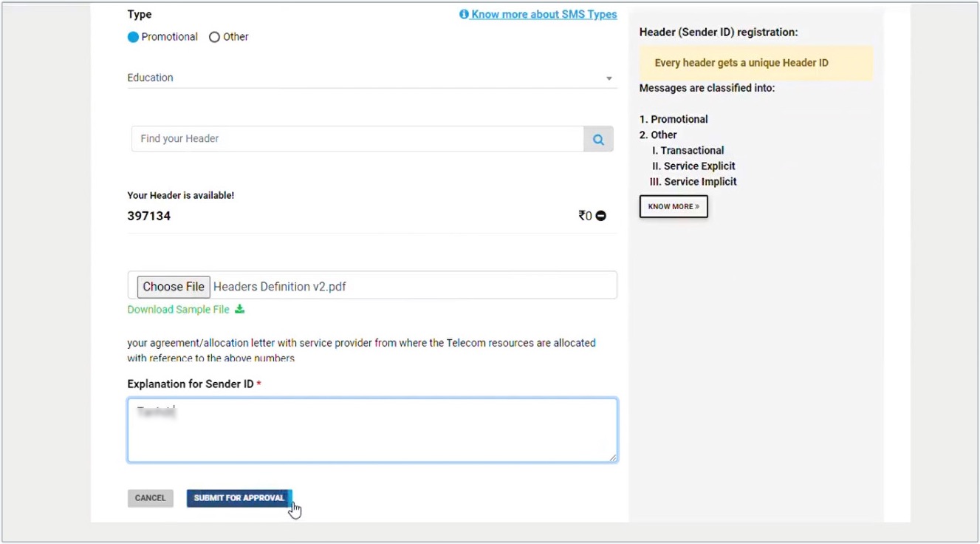Open the Know more about SMS Types link
The image size is (980, 544).
[x=544, y=14]
